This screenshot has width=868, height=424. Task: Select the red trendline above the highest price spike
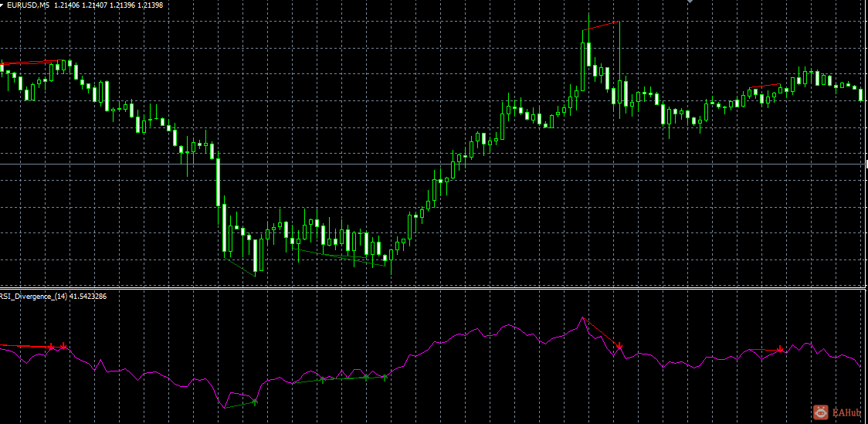pyautogui.click(x=601, y=25)
